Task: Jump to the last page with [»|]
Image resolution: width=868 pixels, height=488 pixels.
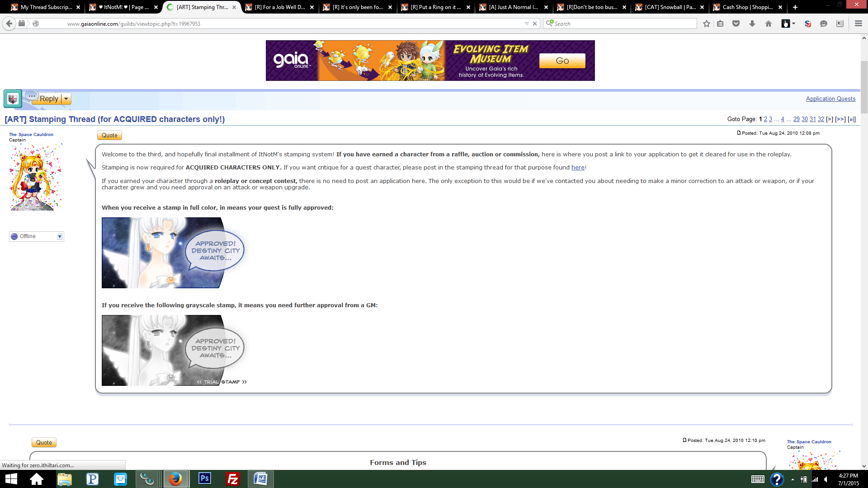Action: coord(852,119)
